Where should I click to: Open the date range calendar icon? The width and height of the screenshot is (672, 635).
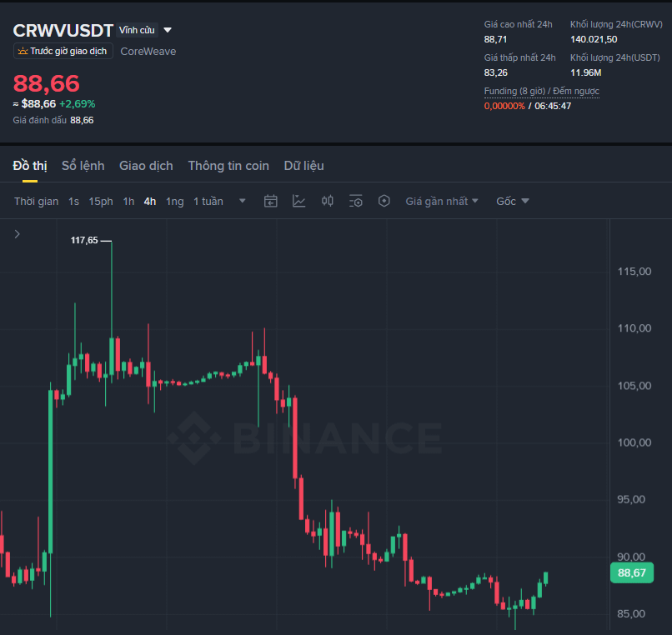coord(270,201)
